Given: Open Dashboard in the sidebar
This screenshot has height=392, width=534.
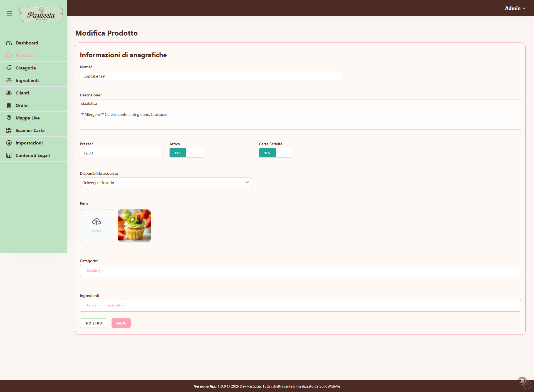Looking at the screenshot, I should point(33,43).
